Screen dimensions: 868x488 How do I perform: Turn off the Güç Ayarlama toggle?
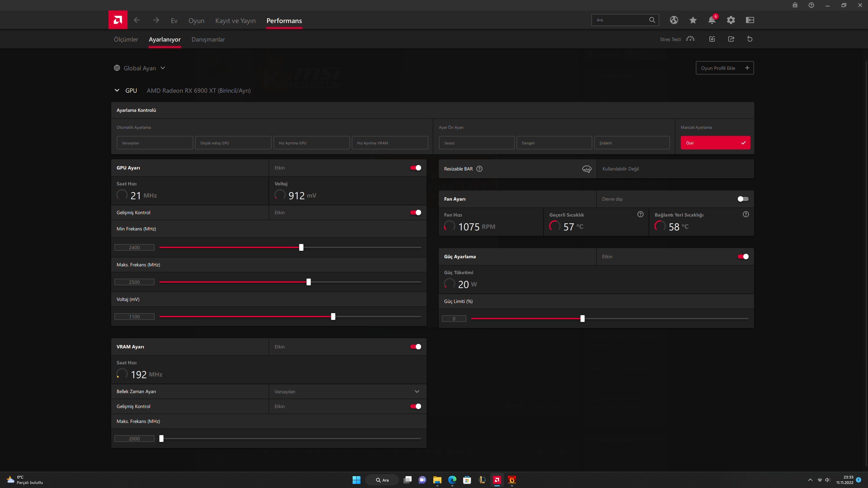(x=743, y=257)
